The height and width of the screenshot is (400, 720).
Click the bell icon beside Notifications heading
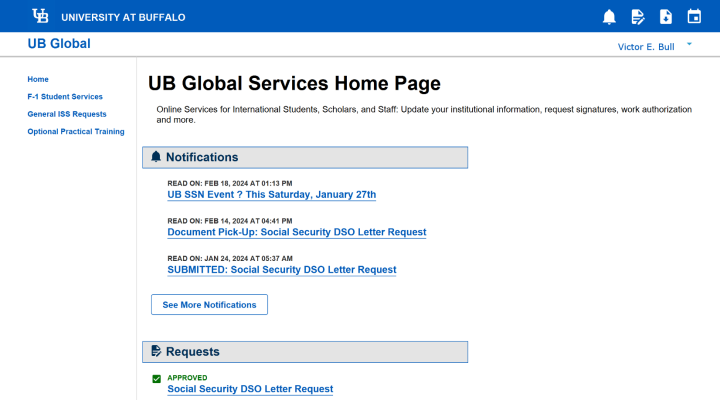156,157
